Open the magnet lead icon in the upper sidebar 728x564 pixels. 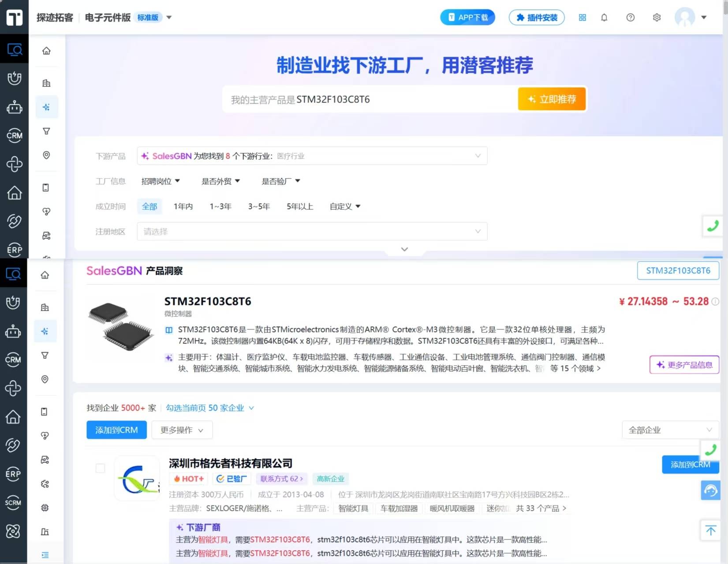[15, 78]
